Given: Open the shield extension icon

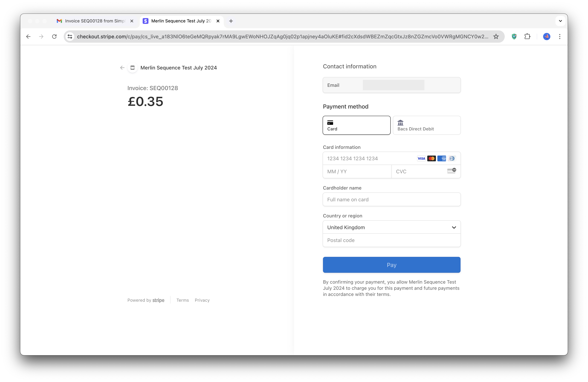Looking at the screenshot, I should 514,37.
